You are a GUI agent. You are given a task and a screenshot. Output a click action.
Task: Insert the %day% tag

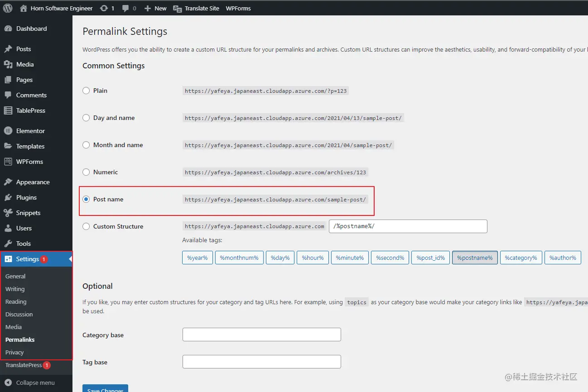(x=280, y=258)
